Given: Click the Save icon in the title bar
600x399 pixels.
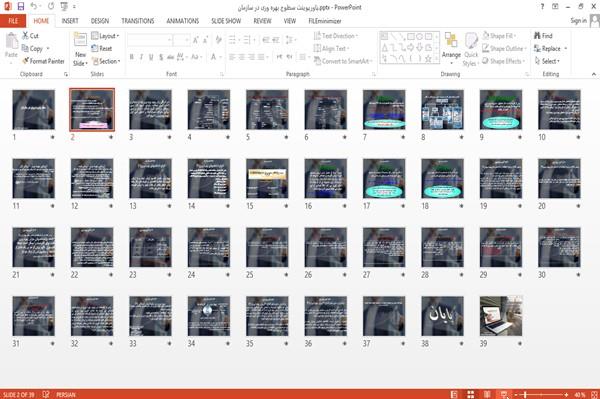Looking at the screenshot, I should pyautogui.click(x=21, y=6).
